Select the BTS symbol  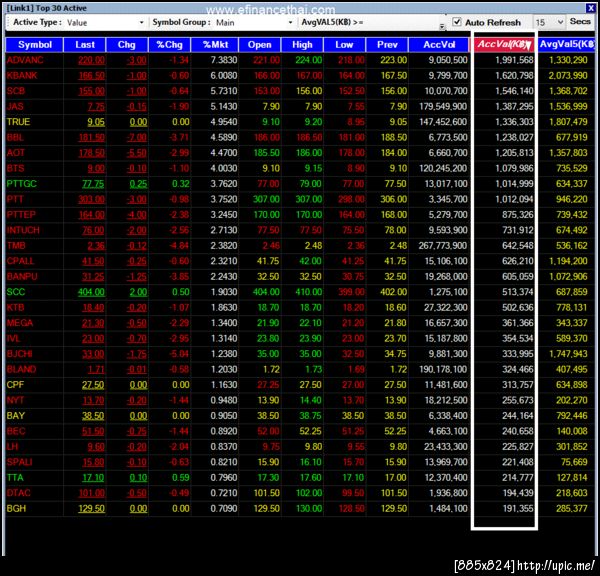15,168
